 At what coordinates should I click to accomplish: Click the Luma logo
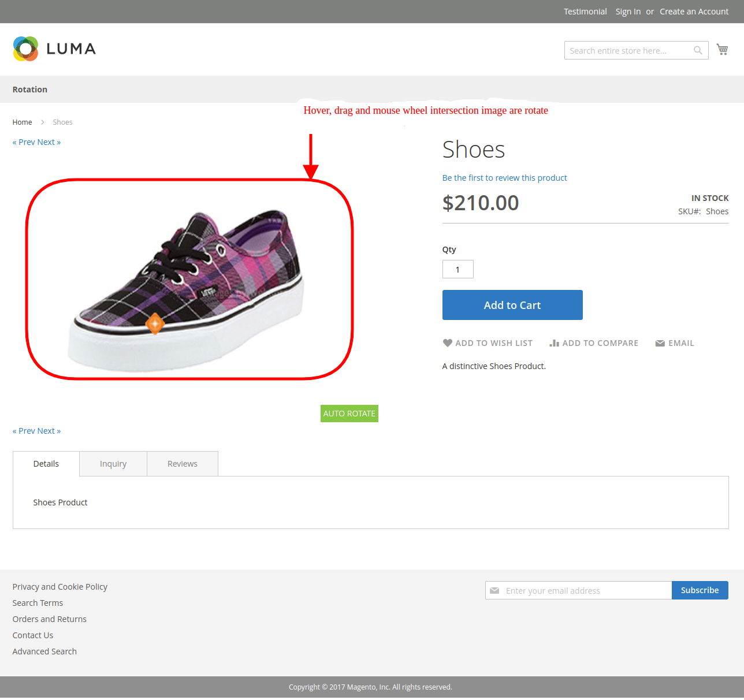[x=54, y=49]
